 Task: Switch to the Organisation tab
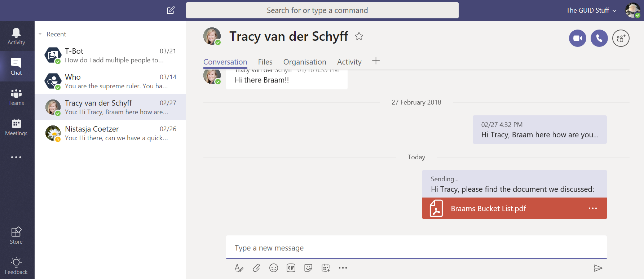coord(305,62)
